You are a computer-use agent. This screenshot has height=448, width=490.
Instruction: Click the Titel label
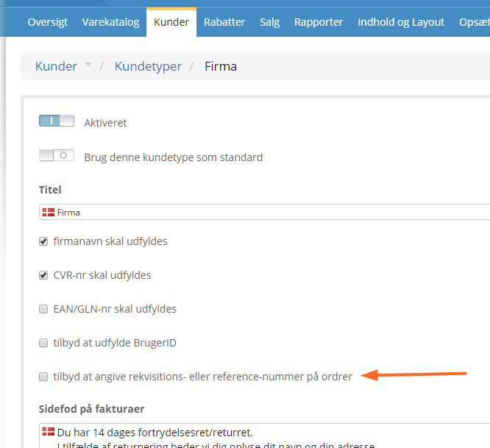(x=50, y=190)
